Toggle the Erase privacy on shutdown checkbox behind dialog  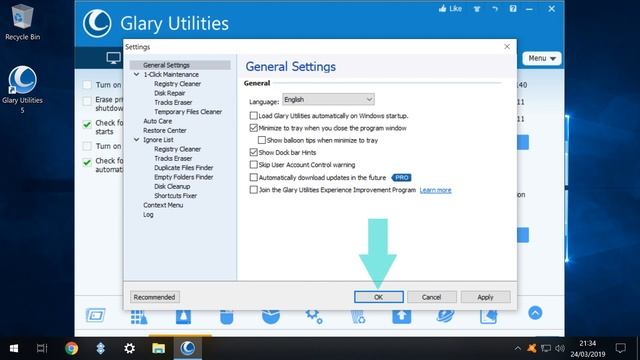coord(87,100)
